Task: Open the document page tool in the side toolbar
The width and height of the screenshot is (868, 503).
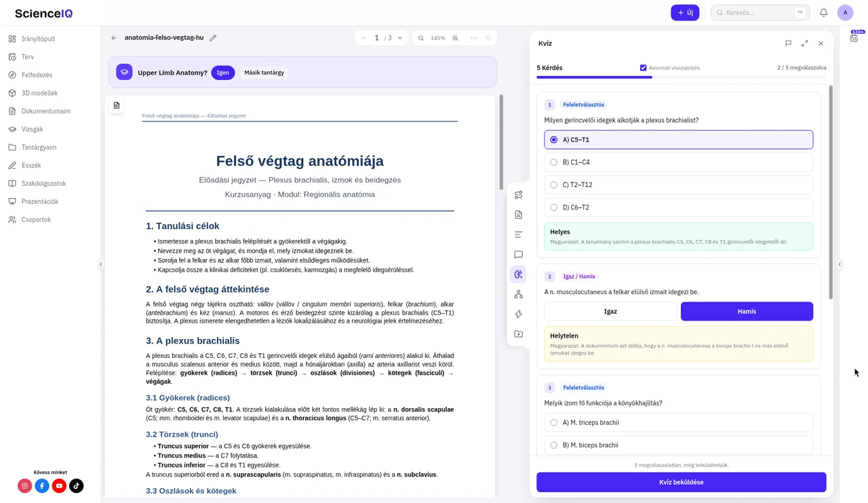Action: point(519,215)
